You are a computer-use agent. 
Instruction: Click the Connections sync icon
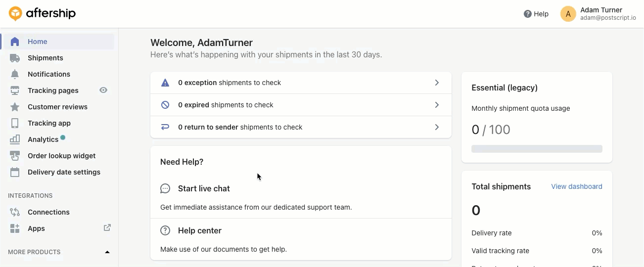15,212
